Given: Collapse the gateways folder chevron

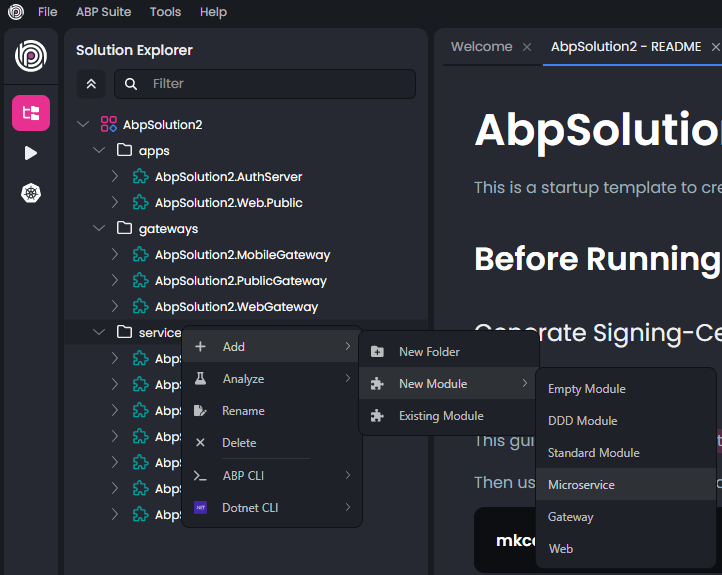Looking at the screenshot, I should (x=99, y=229).
